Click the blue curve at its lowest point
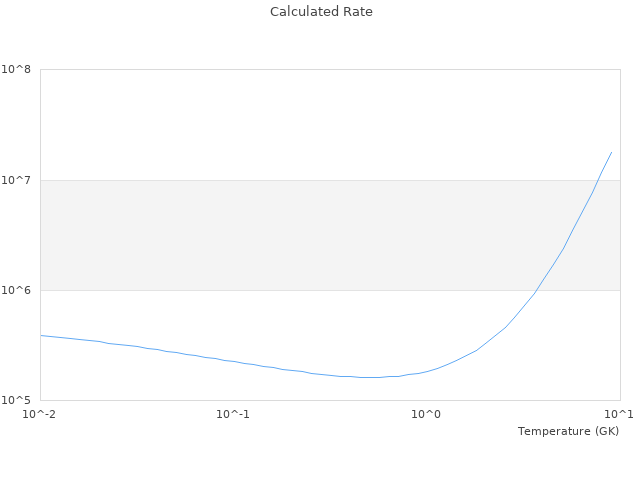Viewport: 640px width, 480px height. click(x=370, y=377)
